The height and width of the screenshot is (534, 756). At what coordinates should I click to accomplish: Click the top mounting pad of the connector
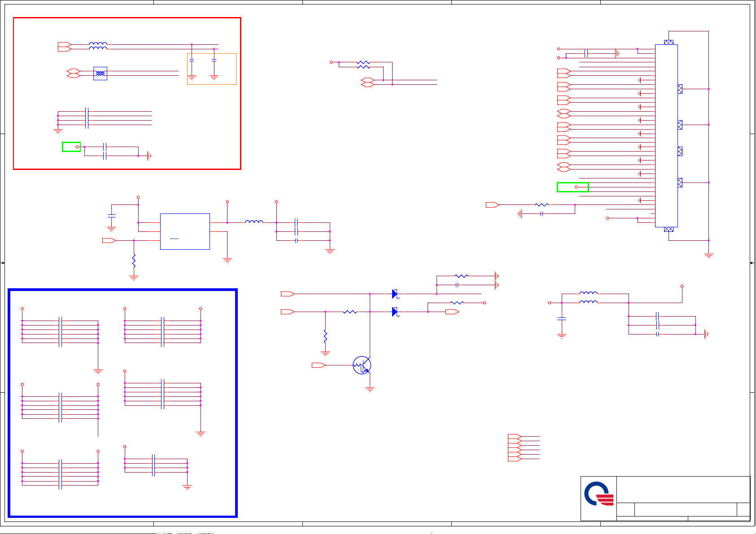(x=669, y=42)
